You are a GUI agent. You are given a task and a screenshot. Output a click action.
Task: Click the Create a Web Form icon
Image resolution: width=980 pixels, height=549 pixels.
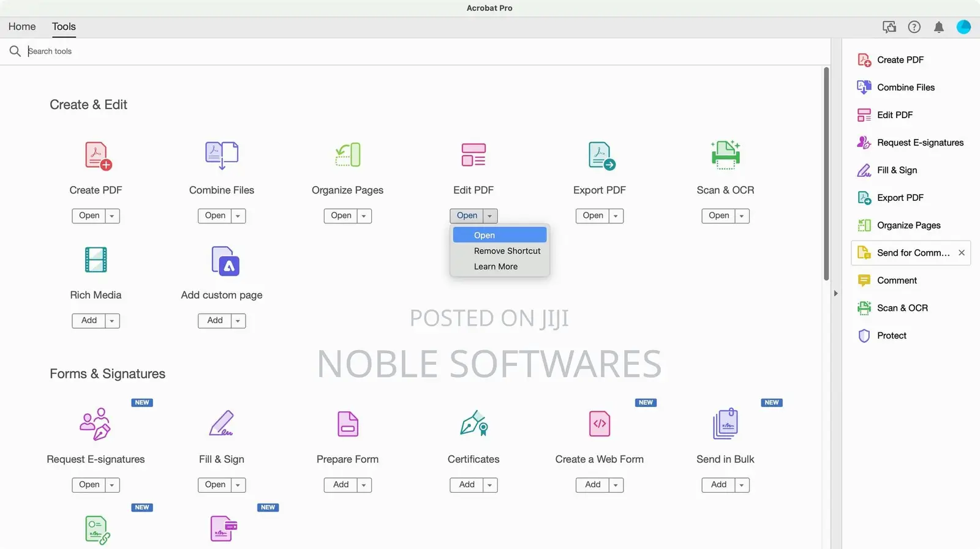pos(600,424)
